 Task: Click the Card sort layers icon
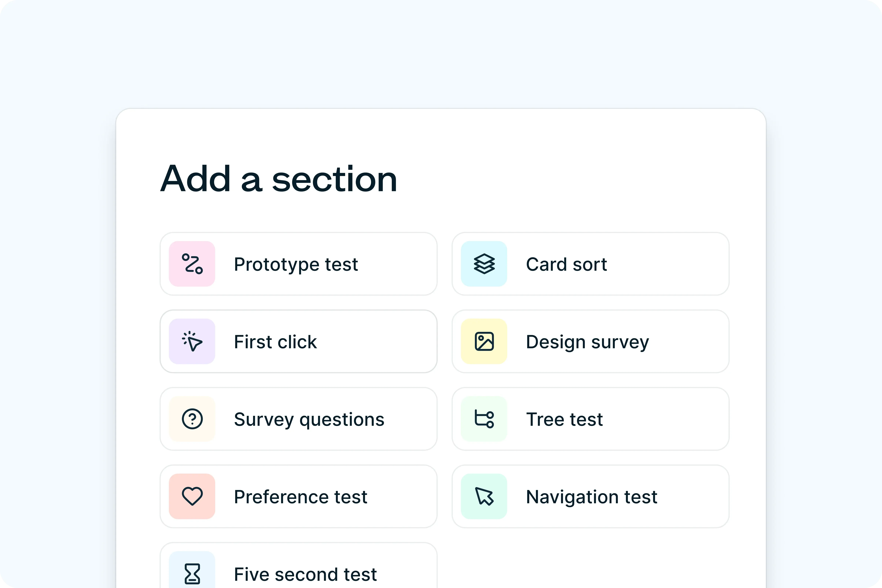tap(484, 264)
